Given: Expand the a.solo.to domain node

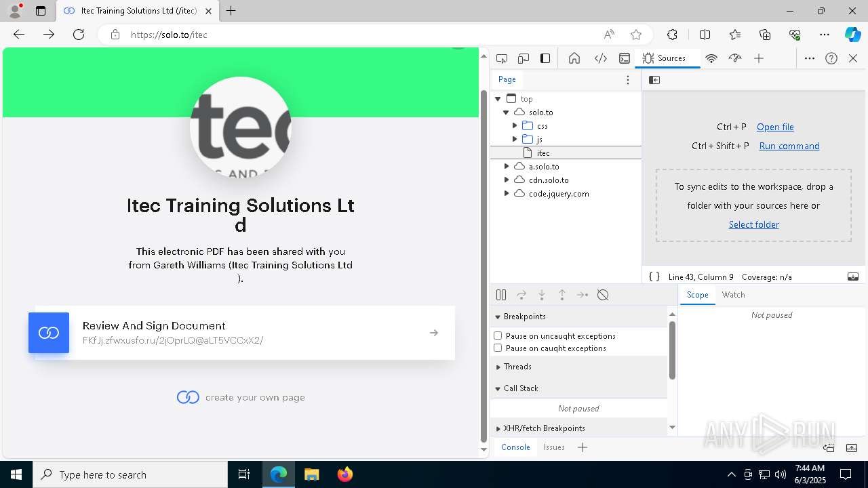Looking at the screenshot, I should point(507,167).
